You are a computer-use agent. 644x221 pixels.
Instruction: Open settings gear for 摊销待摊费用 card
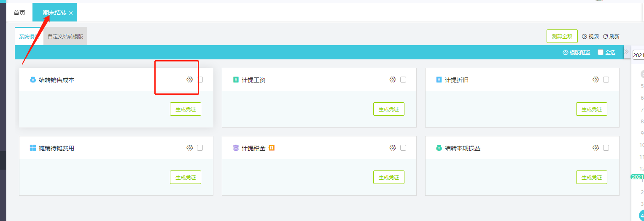(x=190, y=148)
